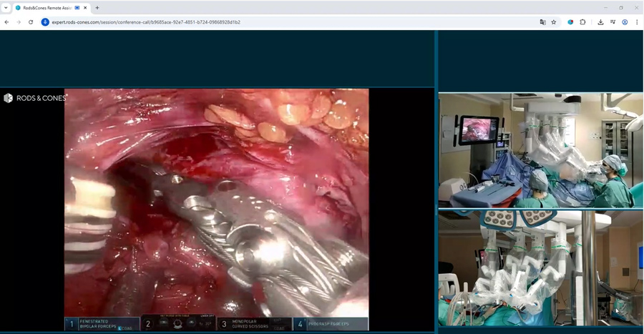The height and width of the screenshot is (334, 644).
Task: Bookmark this page with the star icon
Action: 554,22
